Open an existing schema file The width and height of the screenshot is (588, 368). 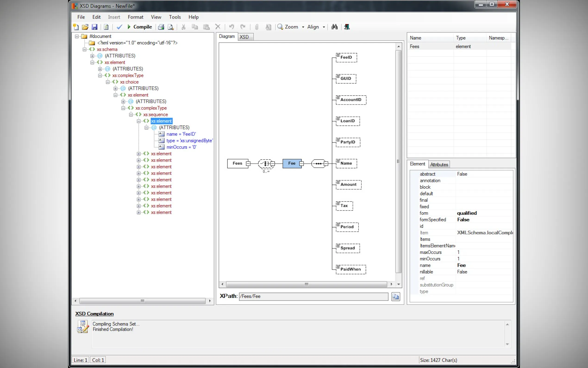coord(85,27)
